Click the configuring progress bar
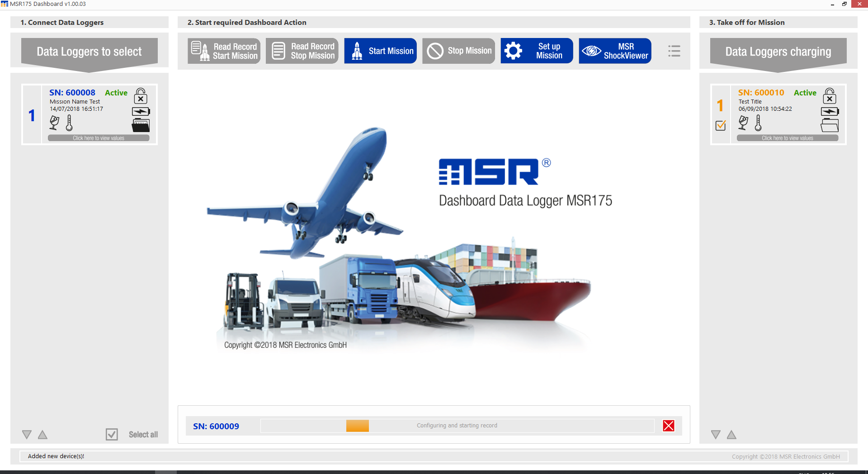Image resolution: width=868 pixels, height=474 pixels. pos(457,426)
